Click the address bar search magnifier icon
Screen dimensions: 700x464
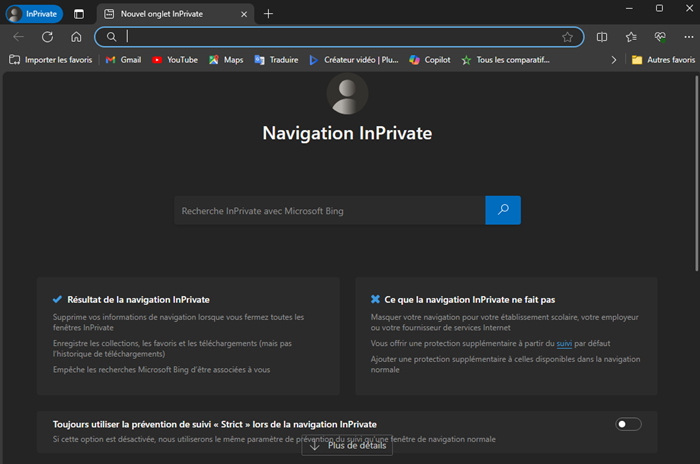(111, 37)
